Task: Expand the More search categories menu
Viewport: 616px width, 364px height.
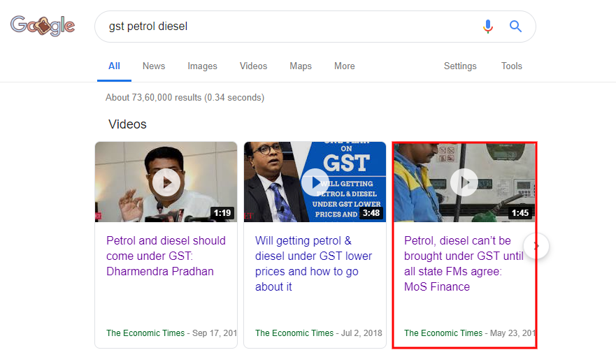Action: 345,66
